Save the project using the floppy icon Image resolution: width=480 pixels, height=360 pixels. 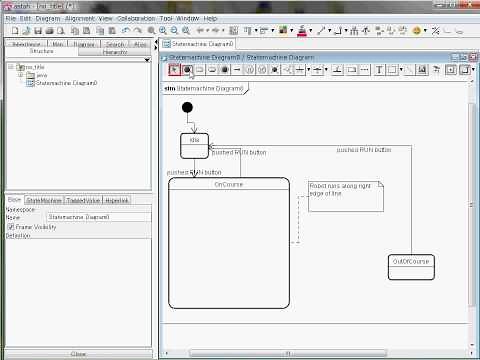38,31
